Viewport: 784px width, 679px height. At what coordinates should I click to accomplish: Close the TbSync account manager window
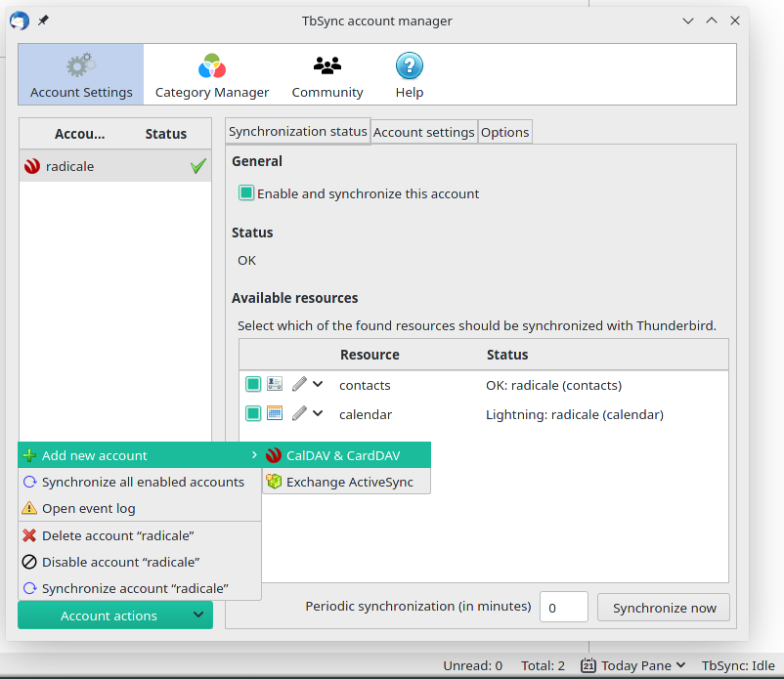[x=734, y=21]
